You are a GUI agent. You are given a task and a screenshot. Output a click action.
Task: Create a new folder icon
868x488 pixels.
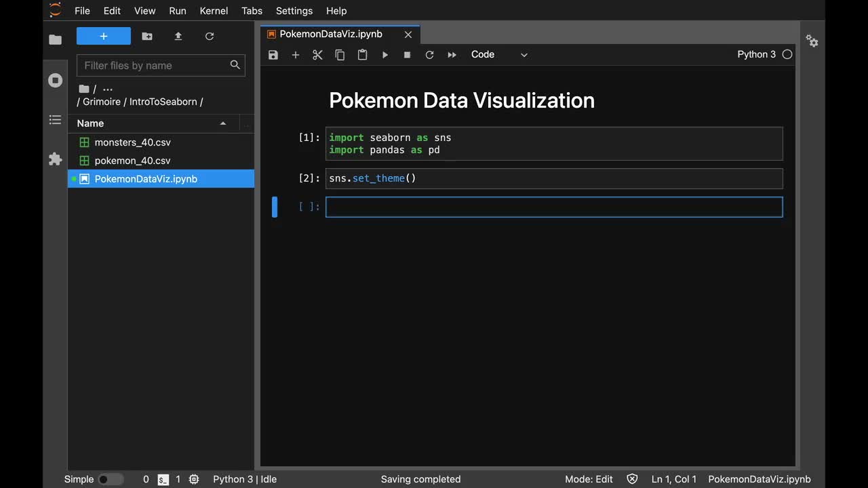pos(147,36)
